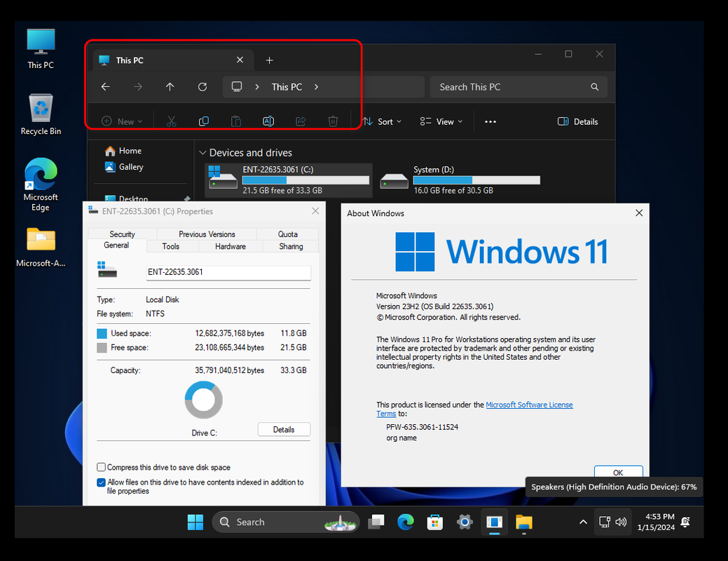Close the About Windows dialog
Image resolution: width=728 pixels, height=561 pixels.
[639, 213]
